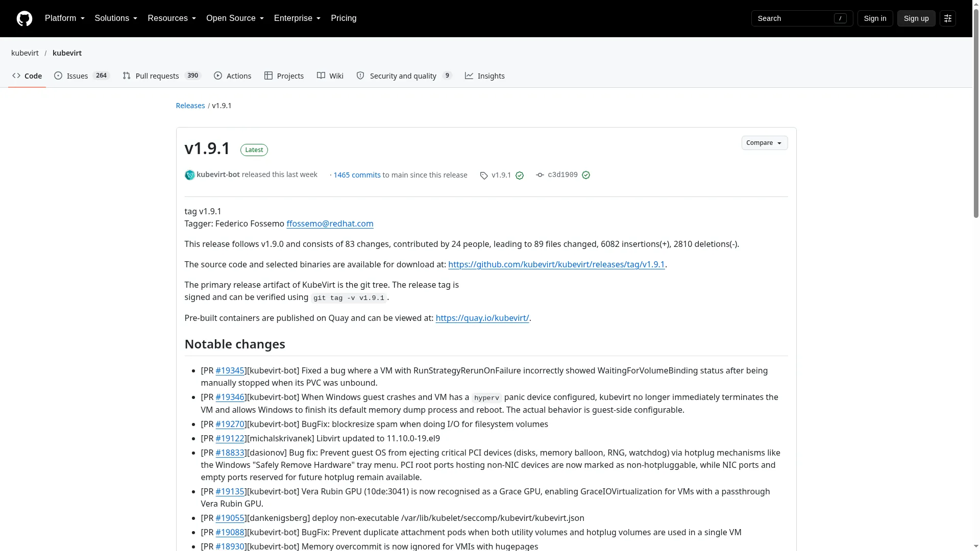Click the Sign up button

pos(916,18)
